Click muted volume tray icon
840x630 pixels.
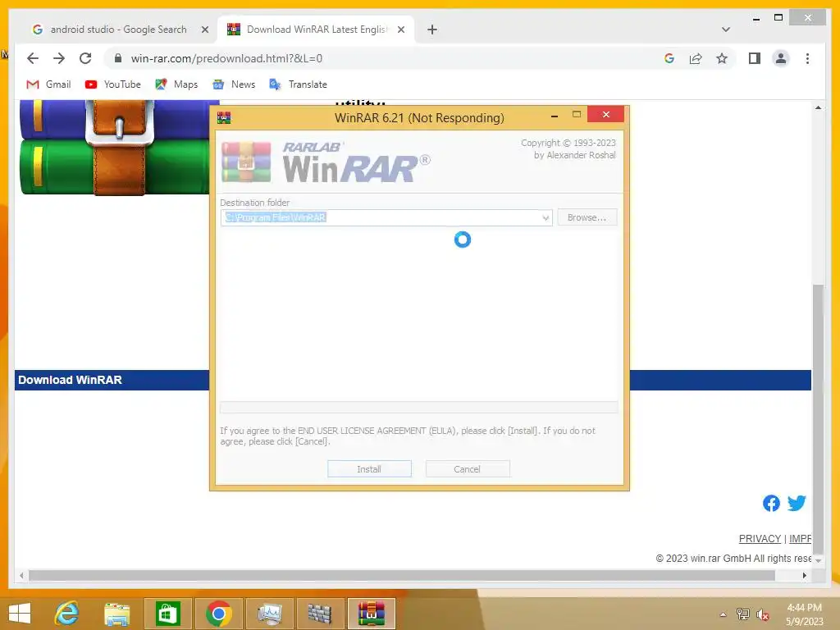pyautogui.click(x=763, y=614)
